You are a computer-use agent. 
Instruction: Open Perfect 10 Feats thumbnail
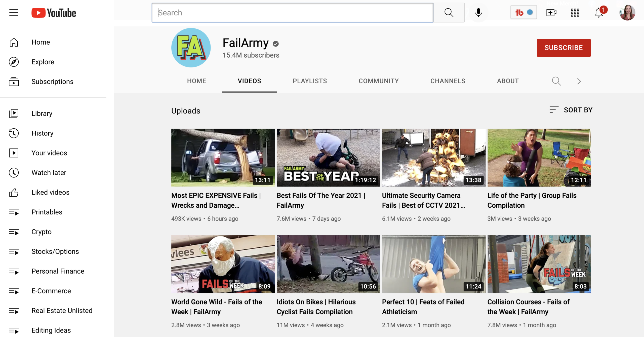[434, 264]
